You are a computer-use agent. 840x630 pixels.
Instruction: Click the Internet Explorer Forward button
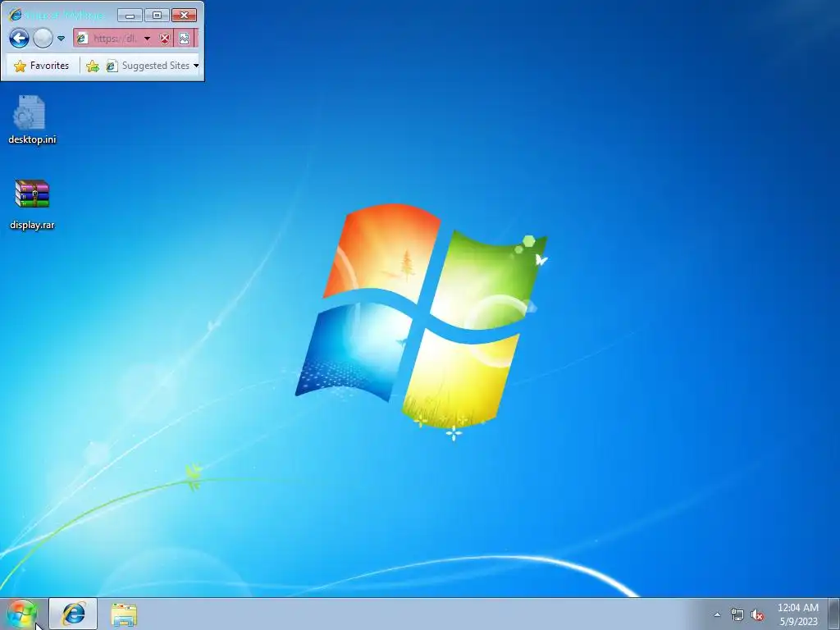pos(43,39)
